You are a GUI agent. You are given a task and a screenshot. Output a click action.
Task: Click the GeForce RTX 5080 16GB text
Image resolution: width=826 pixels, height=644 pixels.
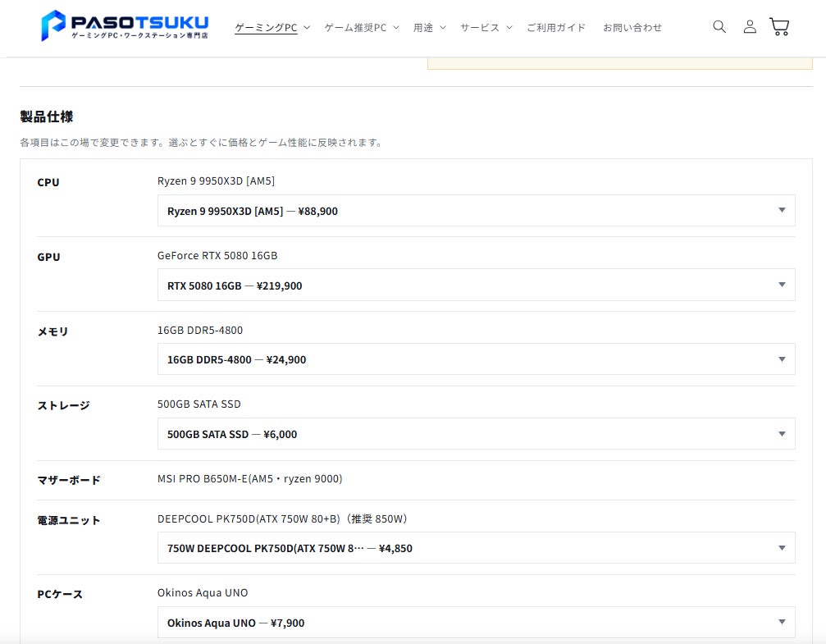217,256
